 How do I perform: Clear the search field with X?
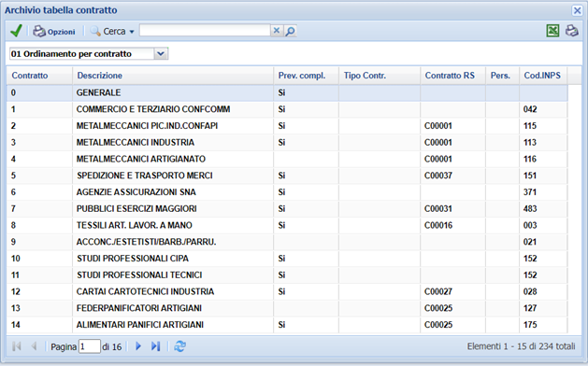click(277, 31)
